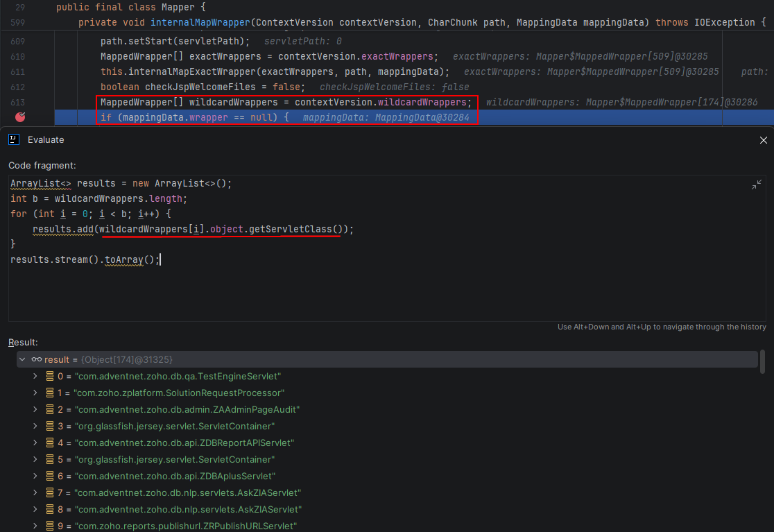This screenshot has height=532, width=774.
Task: Expand result item 3 ServletContainer
Action: pos(35,426)
